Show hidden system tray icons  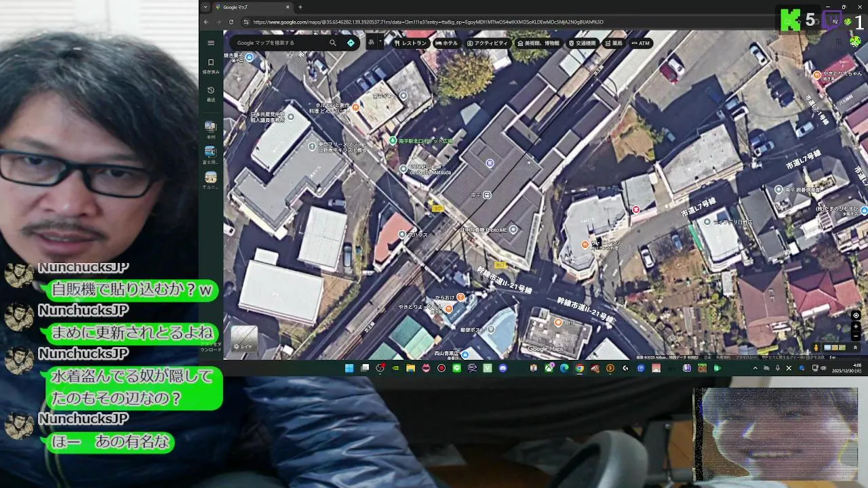[755, 368]
